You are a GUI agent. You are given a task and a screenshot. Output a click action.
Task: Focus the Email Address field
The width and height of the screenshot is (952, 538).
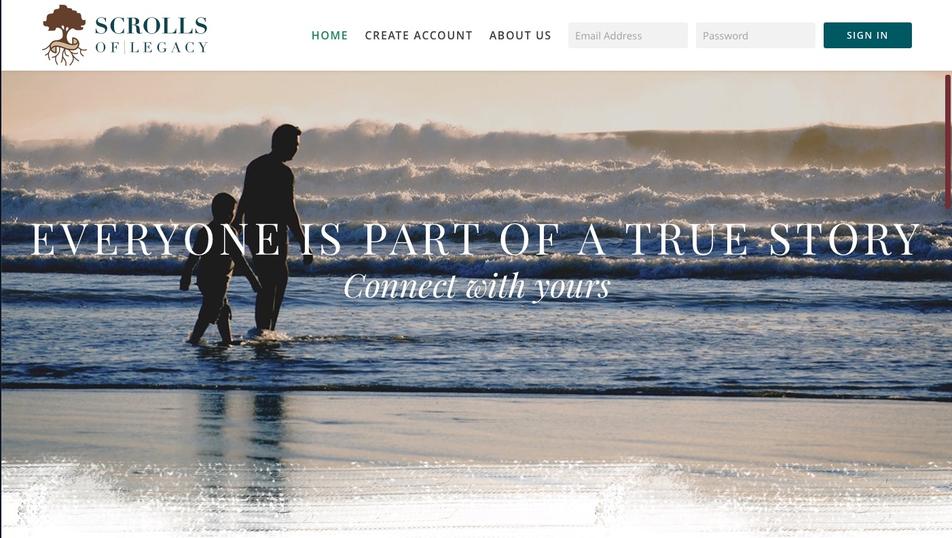(628, 35)
